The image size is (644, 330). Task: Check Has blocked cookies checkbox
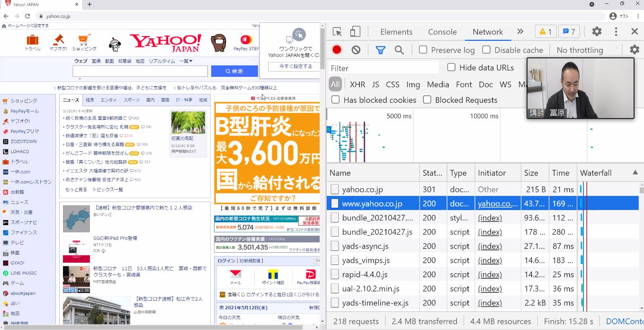tap(336, 100)
